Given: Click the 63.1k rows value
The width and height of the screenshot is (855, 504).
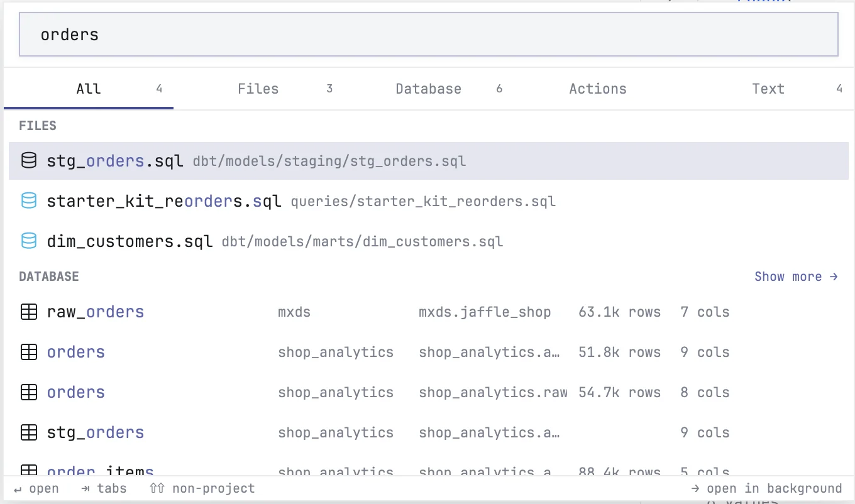Looking at the screenshot, I should click(x=619, y=312).
